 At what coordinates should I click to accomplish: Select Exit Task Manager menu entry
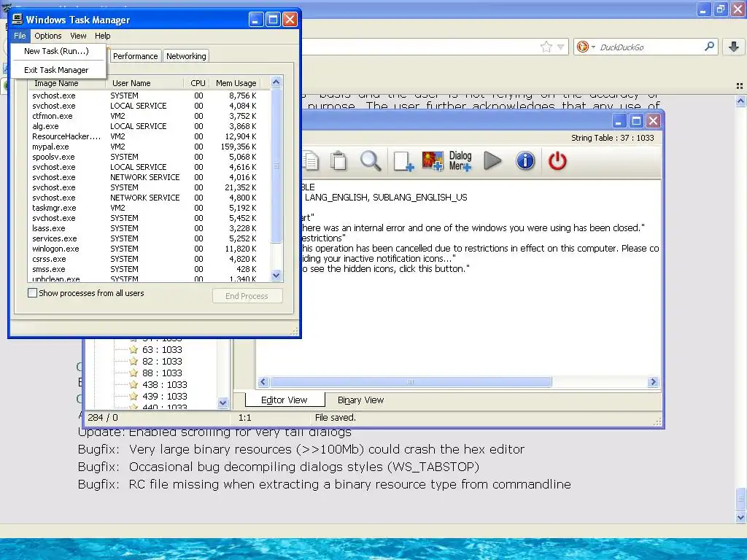56,70
